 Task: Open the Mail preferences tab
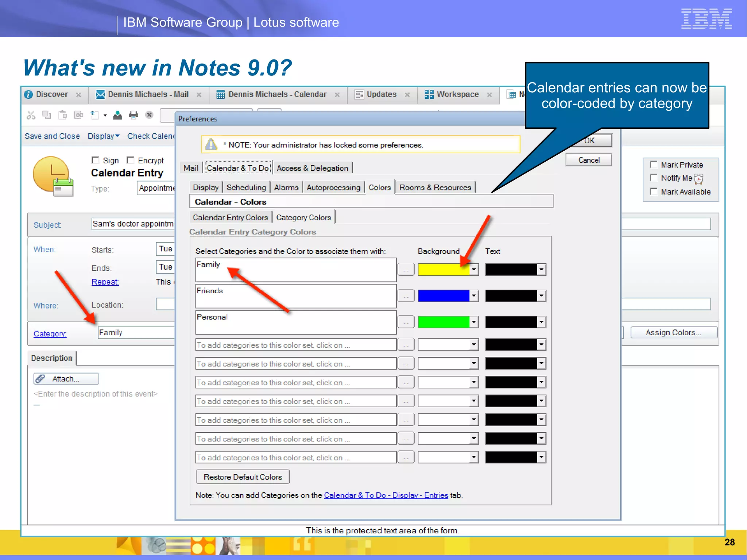pos(191,168)
